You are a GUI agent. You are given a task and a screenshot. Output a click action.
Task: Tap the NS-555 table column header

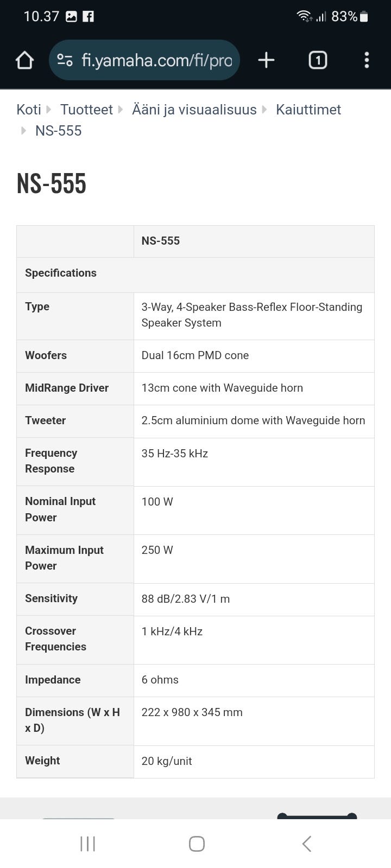(x=161, y=241)
